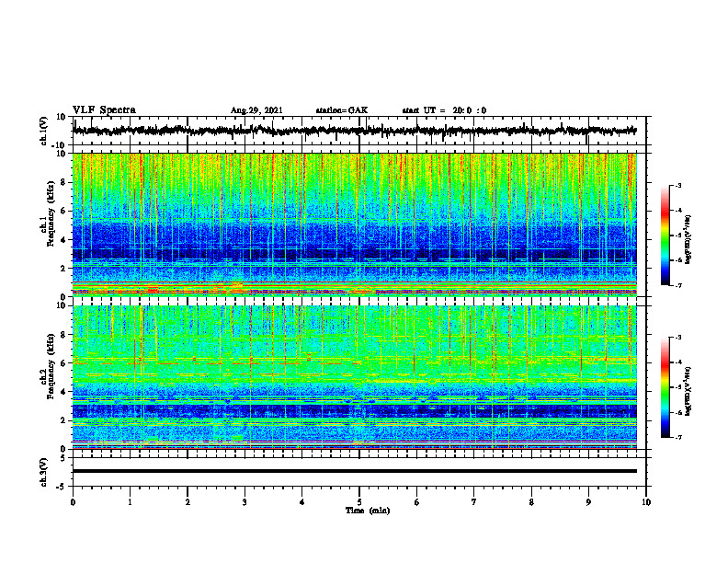This screenshot has height=563, width=728.
Task: Click the "-3" value on ch.1 colorbar
Action: click(x=678, y=186)
